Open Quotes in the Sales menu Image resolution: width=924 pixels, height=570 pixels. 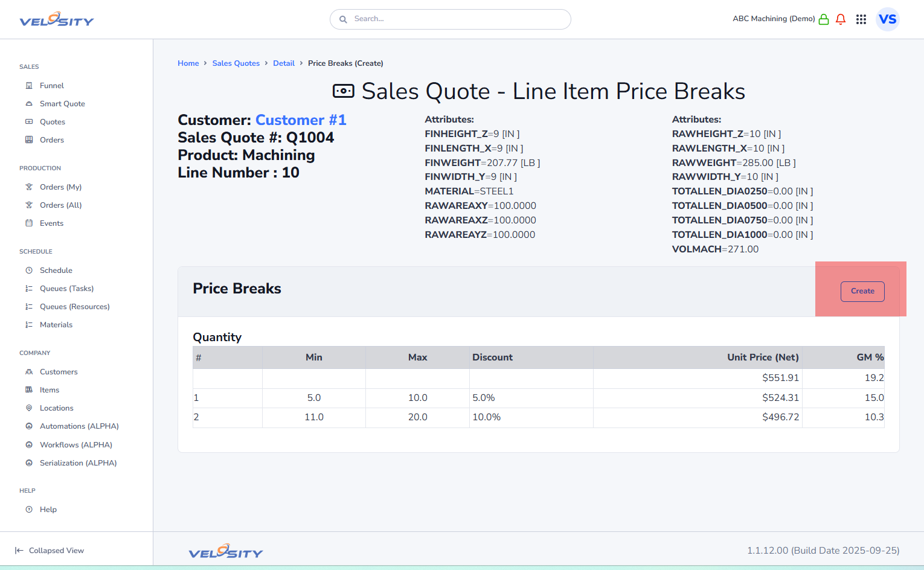click(52, 122)
